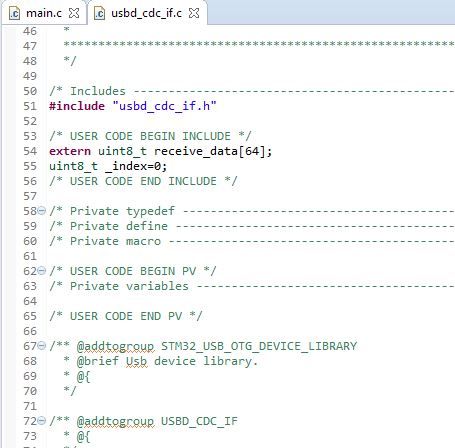Click line number 66 in the gutter
Screen dimensions: 455x448
tap(30, 331)
